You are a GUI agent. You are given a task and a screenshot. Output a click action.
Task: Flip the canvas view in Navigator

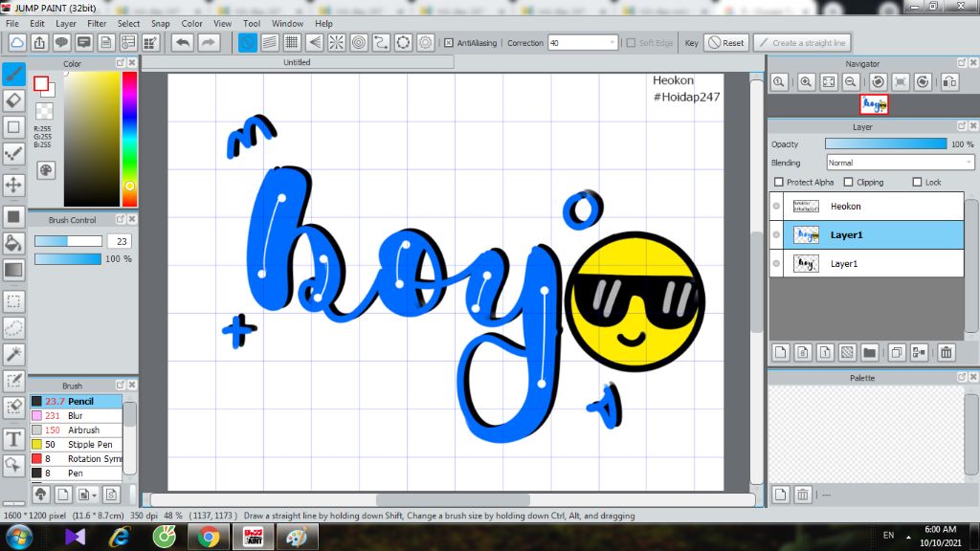pos(950,82)
